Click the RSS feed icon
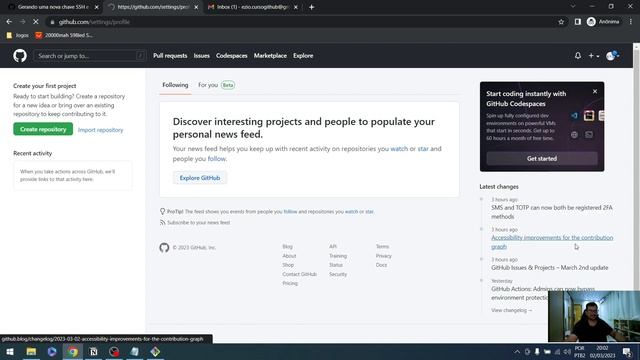This screenshot has height=360, width=640. tap(162, 222)
